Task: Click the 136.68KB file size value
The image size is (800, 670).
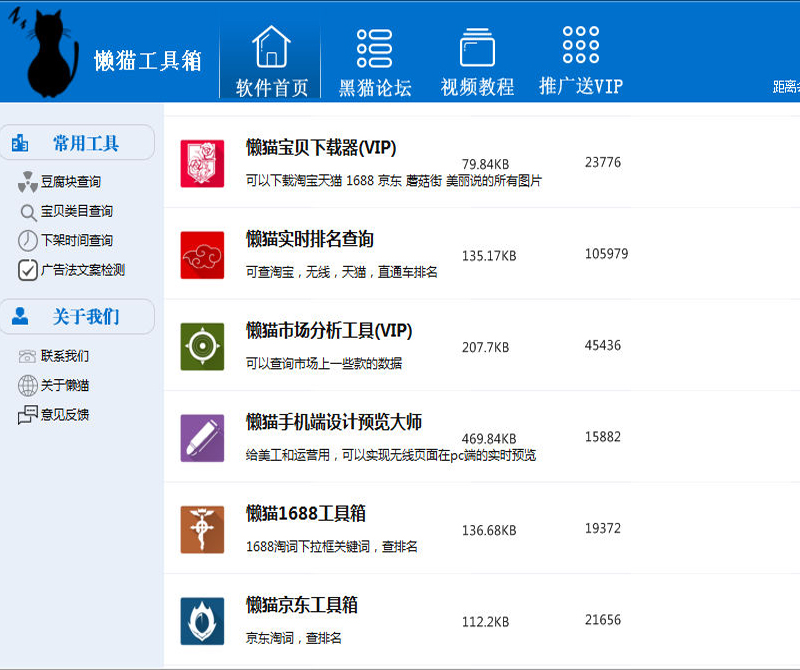Action: [x=489, y=530]
